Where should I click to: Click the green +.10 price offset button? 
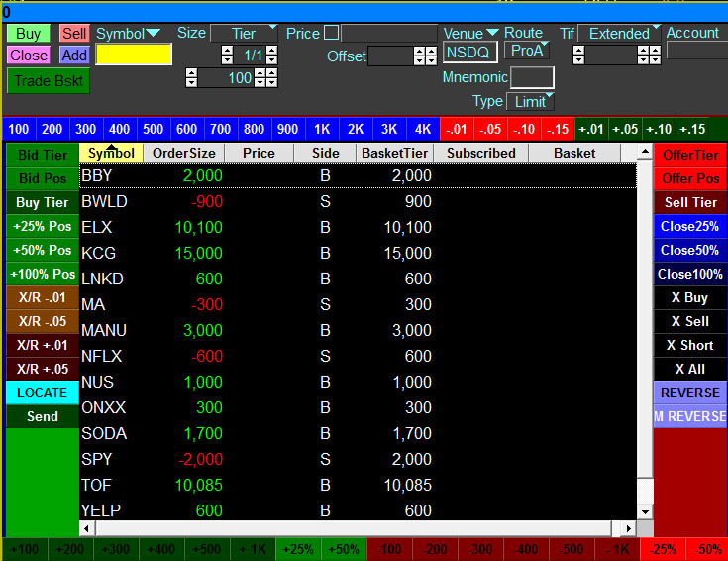click(659, 129)
